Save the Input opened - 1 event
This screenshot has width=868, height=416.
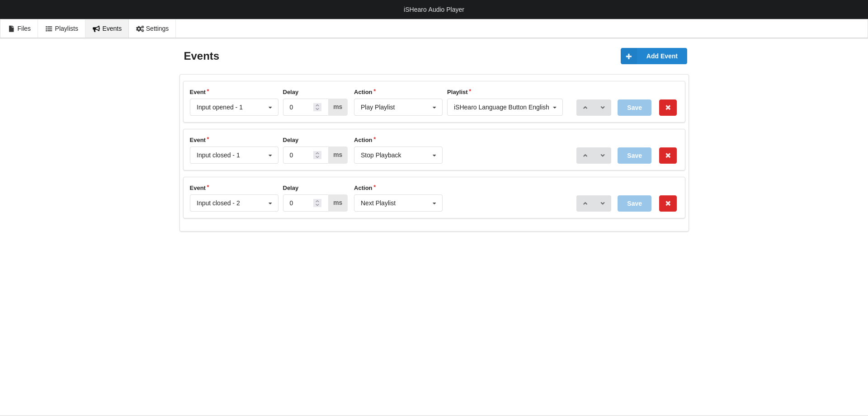coord(634,108)
